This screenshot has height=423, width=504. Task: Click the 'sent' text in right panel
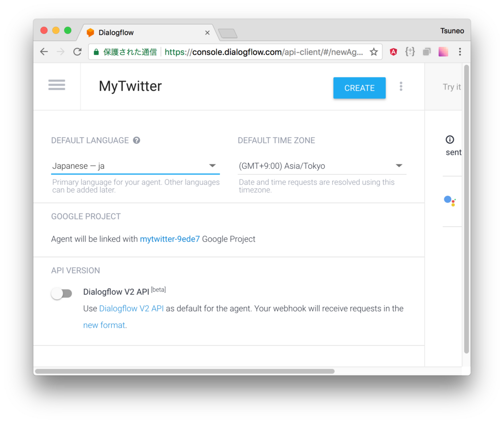[453, 152]
